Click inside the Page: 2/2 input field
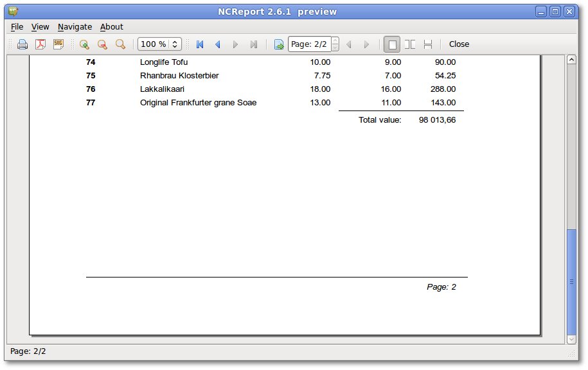Viewport: 588px width, 370px height. pyautogui.click(x=309, y=44)
